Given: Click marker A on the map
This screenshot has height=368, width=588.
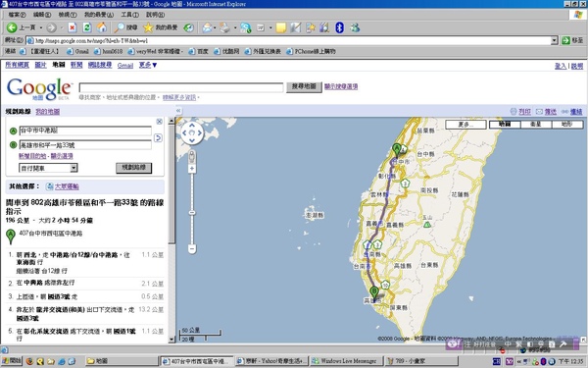Looking at the screenshot, I should point(396,149).
